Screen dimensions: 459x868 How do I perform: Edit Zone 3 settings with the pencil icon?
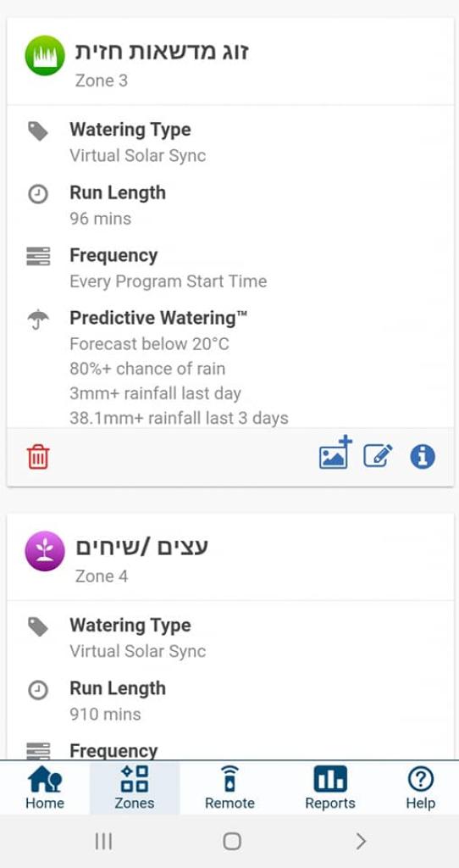click(x=378, y=456)
